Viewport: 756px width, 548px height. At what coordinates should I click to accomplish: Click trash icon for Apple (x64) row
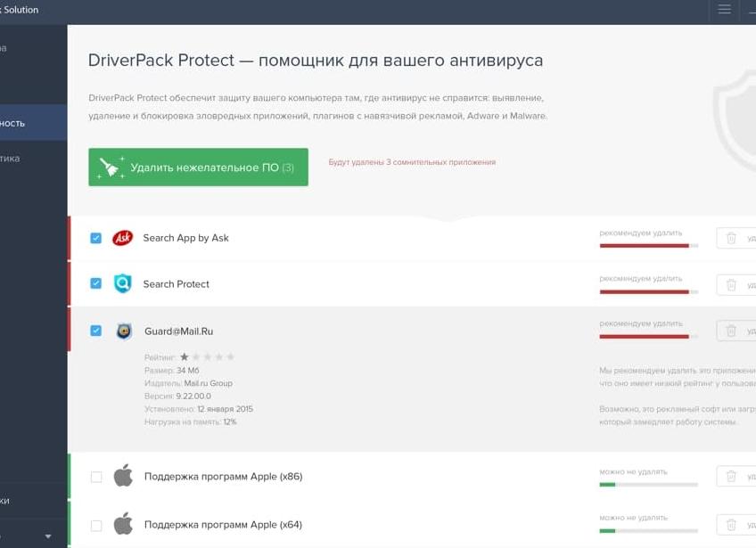tap(731, 524)
